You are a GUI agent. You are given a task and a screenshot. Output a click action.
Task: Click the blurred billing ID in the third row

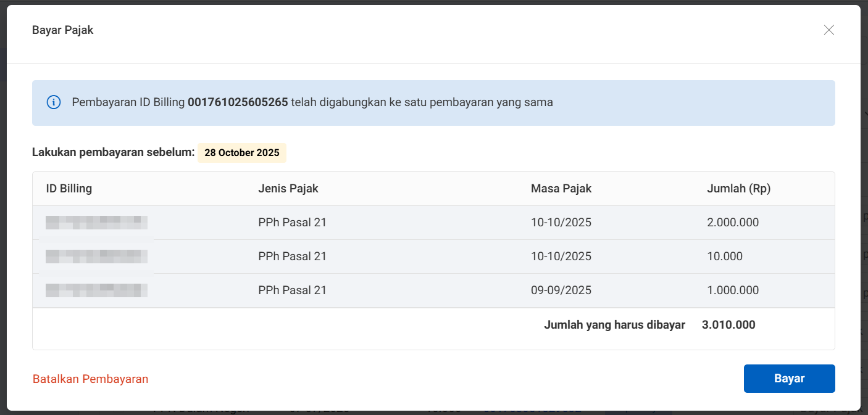96,290
